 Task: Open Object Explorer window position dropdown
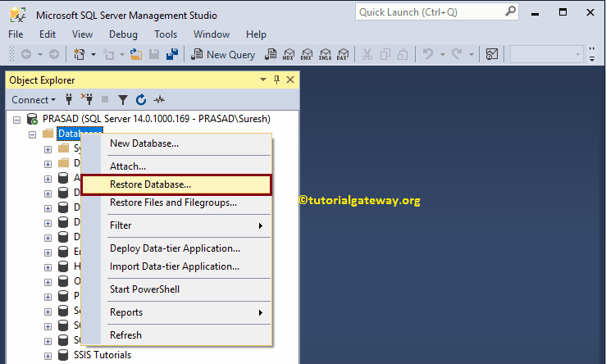263,80
